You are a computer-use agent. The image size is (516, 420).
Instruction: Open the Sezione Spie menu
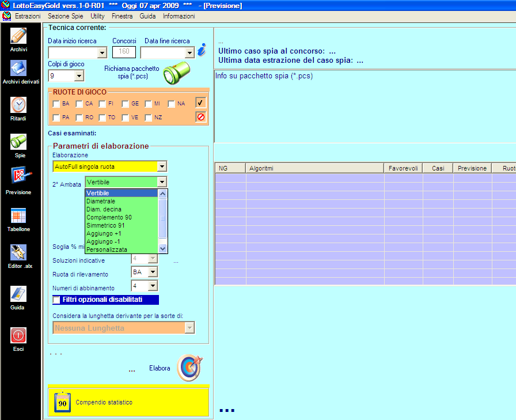point(66,16)
